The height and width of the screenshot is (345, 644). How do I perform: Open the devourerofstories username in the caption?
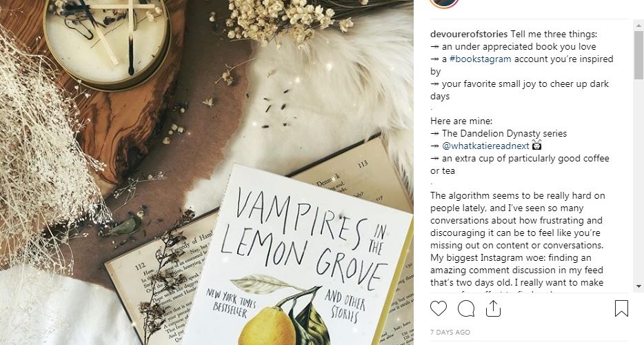pos(469,34)
